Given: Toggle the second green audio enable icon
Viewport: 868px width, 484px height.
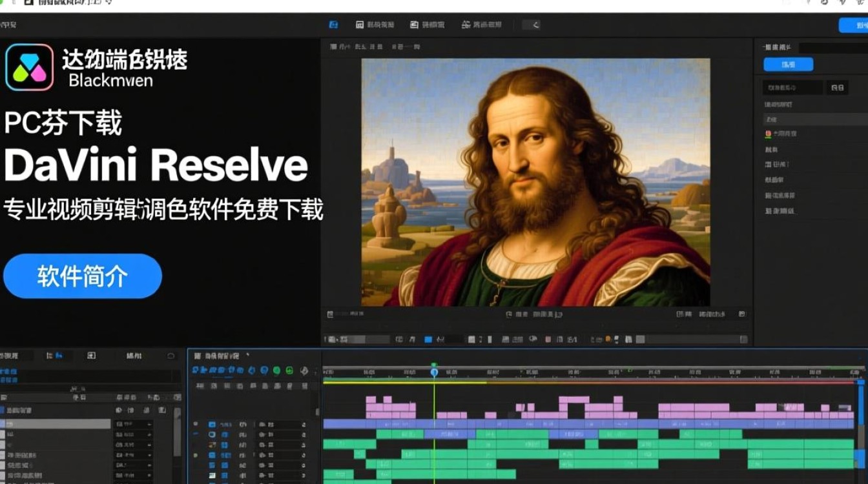Looking at the screenshot, I should click(x=289, y=370).
